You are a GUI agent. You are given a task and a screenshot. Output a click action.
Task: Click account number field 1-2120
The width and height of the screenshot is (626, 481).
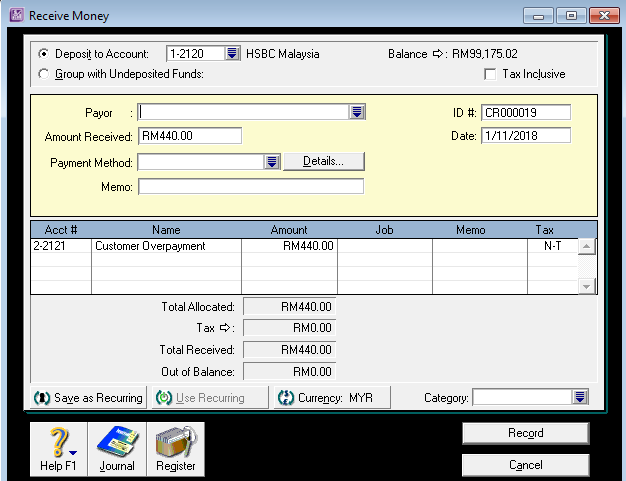196,53
